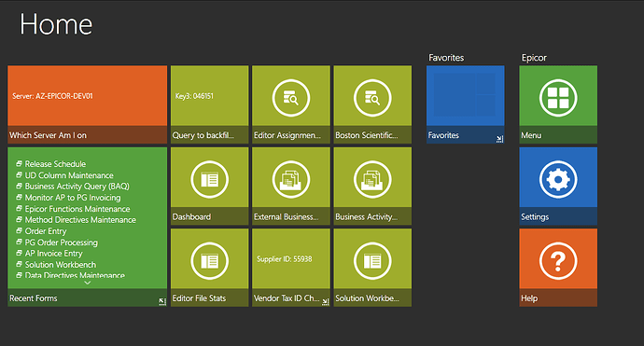Open the Editor File Stats tile icon

click(209, 261)
